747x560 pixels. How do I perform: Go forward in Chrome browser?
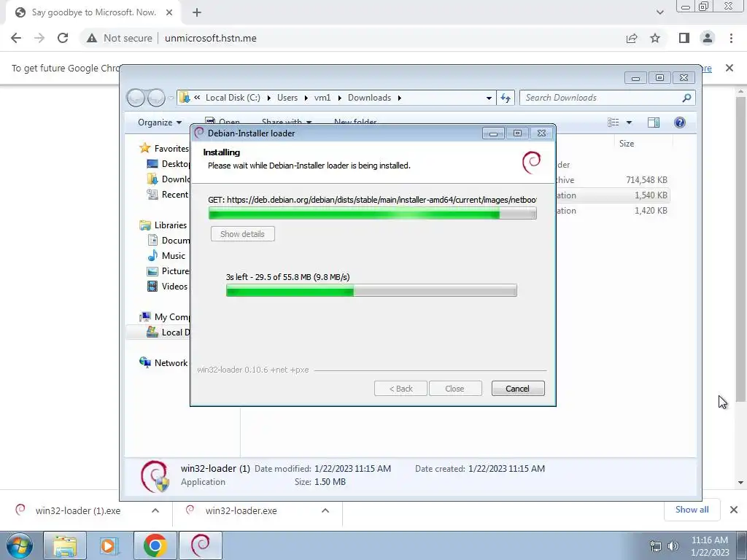[x=39, y=38]
